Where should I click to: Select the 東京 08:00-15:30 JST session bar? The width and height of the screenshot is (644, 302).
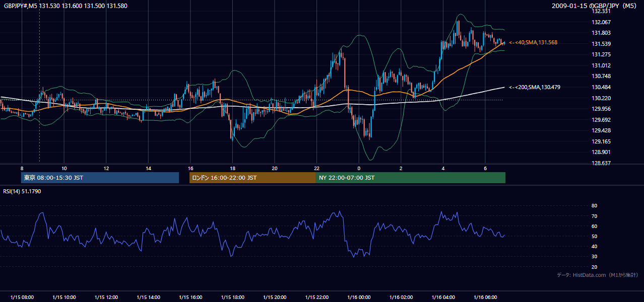pyautogui.click(x=100, y=178)
